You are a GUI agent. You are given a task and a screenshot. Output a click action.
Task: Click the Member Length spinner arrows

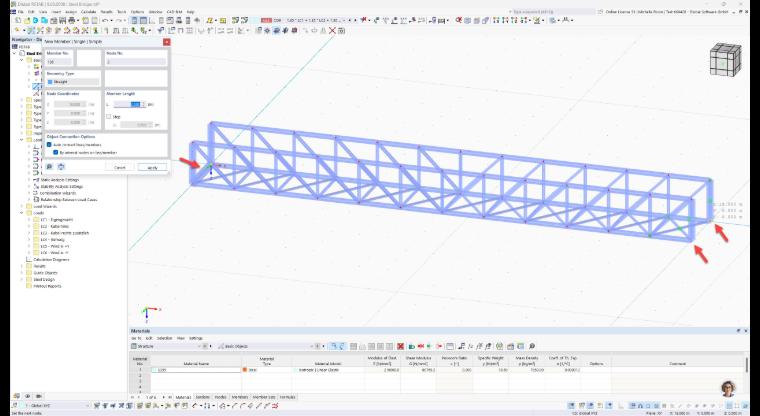[x=143, y=104]
